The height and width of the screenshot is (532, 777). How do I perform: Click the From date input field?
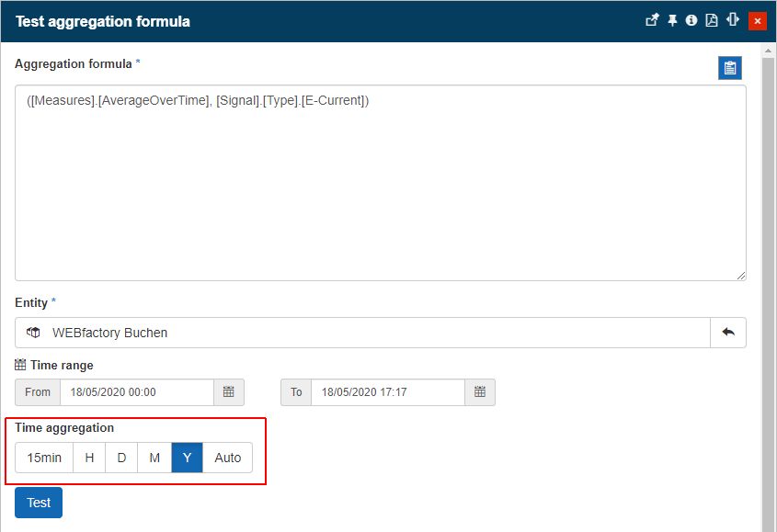click(x=136, y=392)
